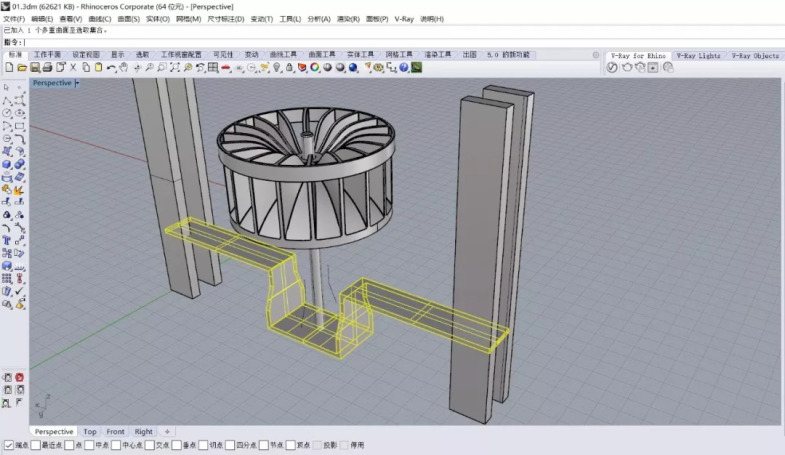Enable the 最近点 nearest snap checkbox
The height and width of the screenshot is (455, 785).
tap(36, 445)
